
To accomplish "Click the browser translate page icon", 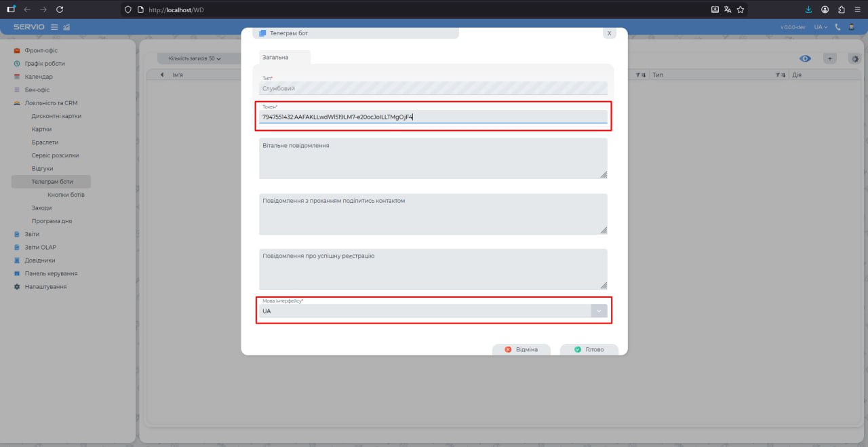I will (x=728, y=9).
